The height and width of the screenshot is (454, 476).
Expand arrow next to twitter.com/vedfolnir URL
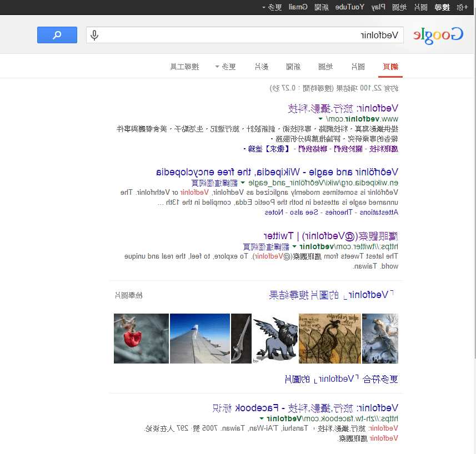(x=294, y=246)
